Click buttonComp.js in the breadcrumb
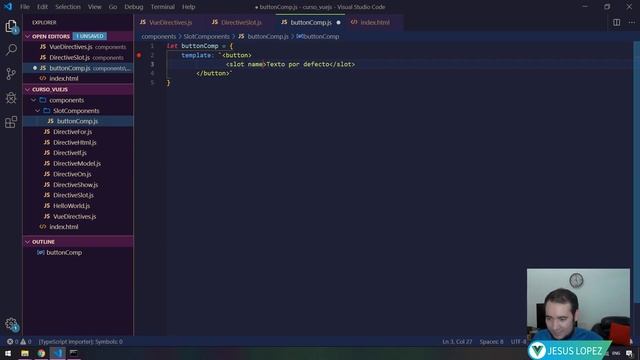This screenshot has width=640, height=360. (268, 36)
